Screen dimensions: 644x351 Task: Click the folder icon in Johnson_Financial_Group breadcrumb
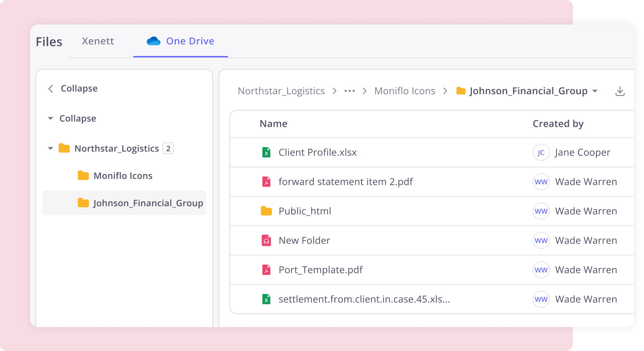point(461,91)
